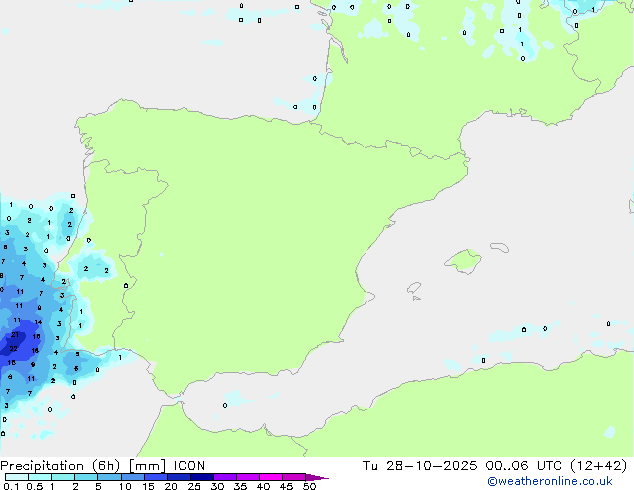Click the '50' legend scale label
Screen dimensions: 634x490
click(x=310, y=486)
